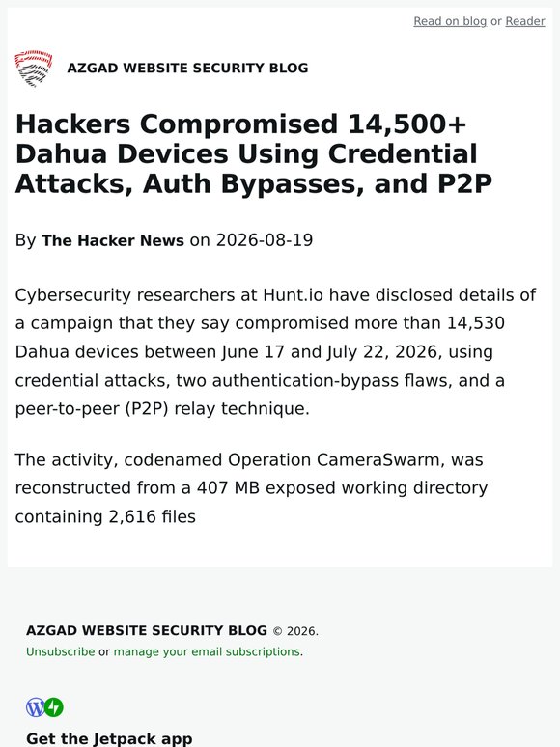Image resolution: width=560 pixels, height=747 pixels.
Task: Open the Read on blog link
Action: pyautogui.click(x=450, y=21)
